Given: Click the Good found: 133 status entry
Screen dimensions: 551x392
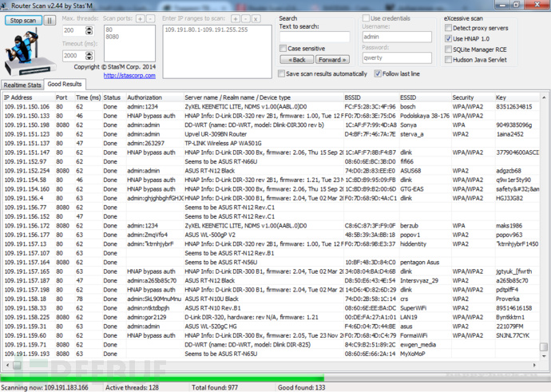Looking at the screenshot, I should point(302,388).
